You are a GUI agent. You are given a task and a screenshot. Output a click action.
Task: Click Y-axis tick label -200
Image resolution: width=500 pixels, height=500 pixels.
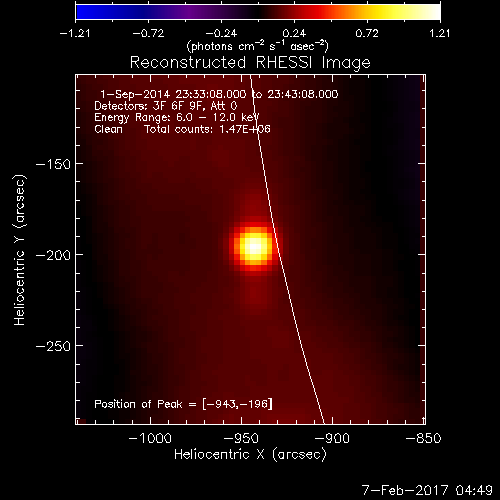[53, 255]
